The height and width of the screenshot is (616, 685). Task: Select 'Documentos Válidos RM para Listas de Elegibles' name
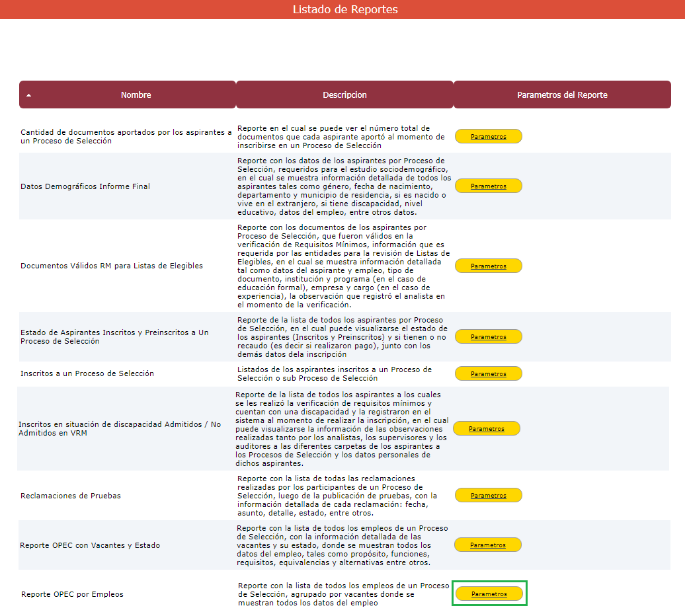click(112, 266)
